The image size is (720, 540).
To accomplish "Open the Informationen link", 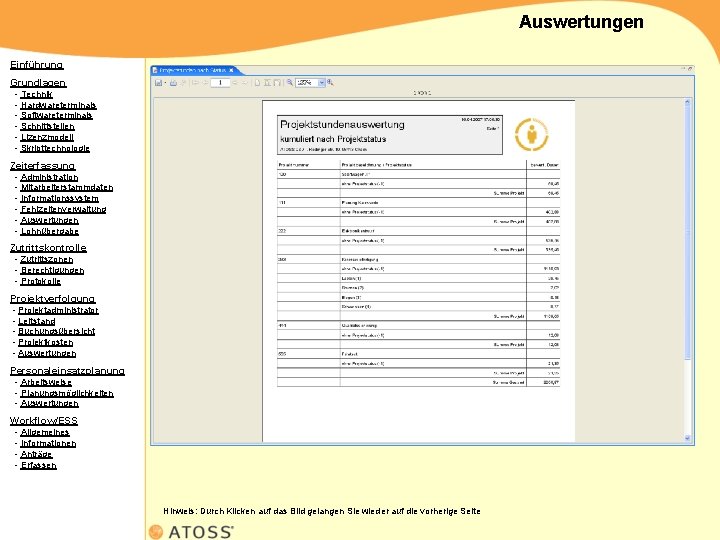I will click(48, 443).
